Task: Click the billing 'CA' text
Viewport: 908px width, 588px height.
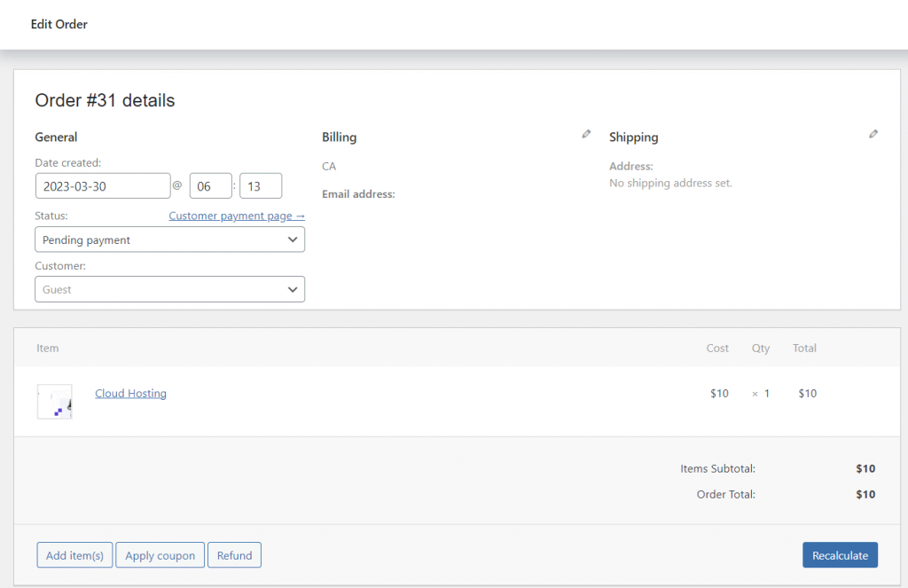Action: tap(329, 166)
